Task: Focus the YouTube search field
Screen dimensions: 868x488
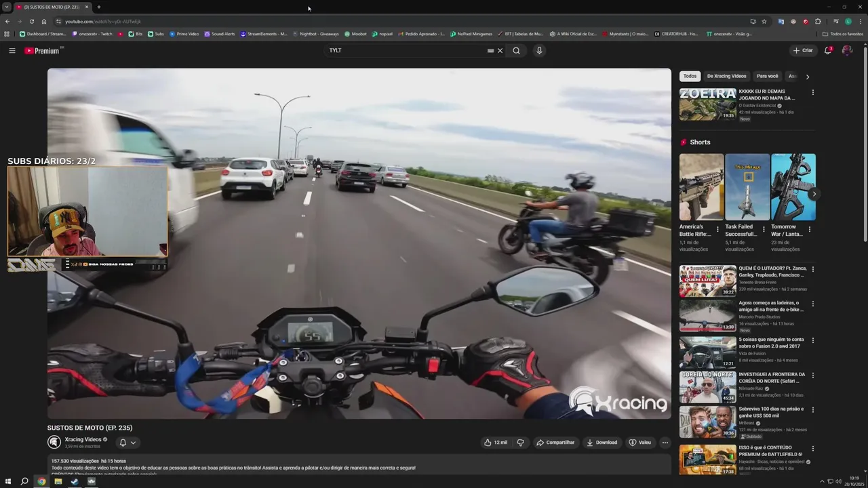Action: (407, 51)
